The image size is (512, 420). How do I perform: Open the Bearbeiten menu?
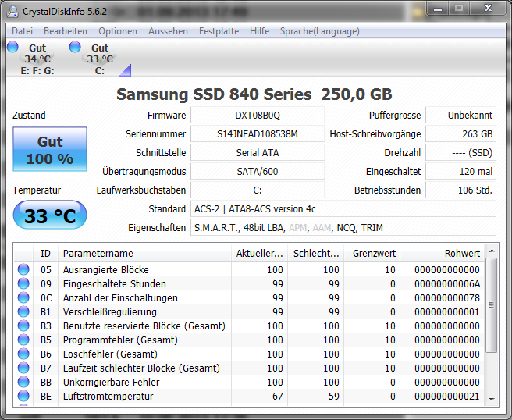point(66,31)
